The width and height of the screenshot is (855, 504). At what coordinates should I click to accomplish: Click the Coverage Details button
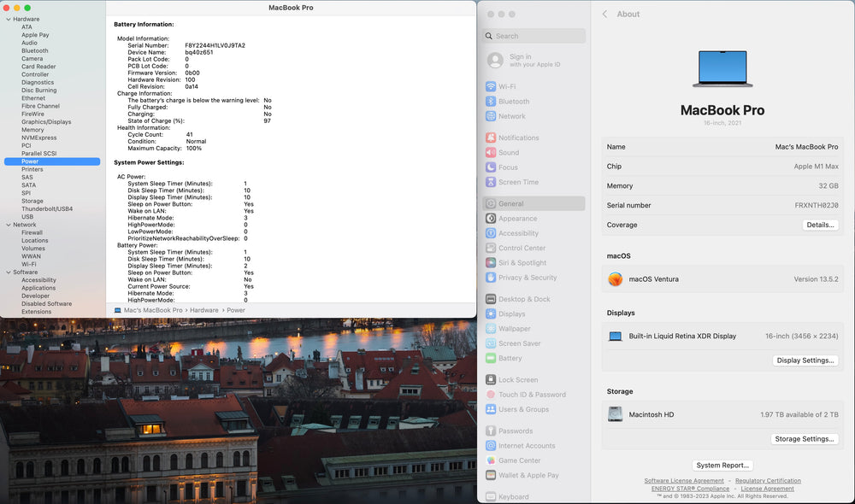(x=820, y=225)
